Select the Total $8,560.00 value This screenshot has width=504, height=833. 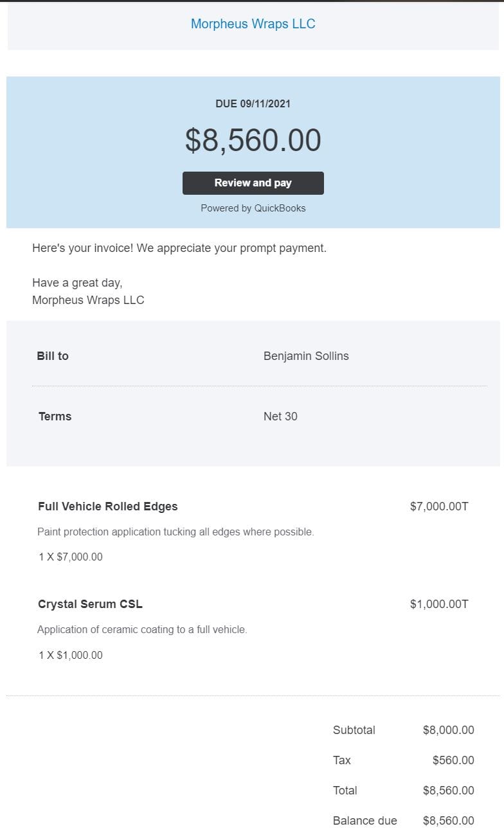[x=449, y=791]
